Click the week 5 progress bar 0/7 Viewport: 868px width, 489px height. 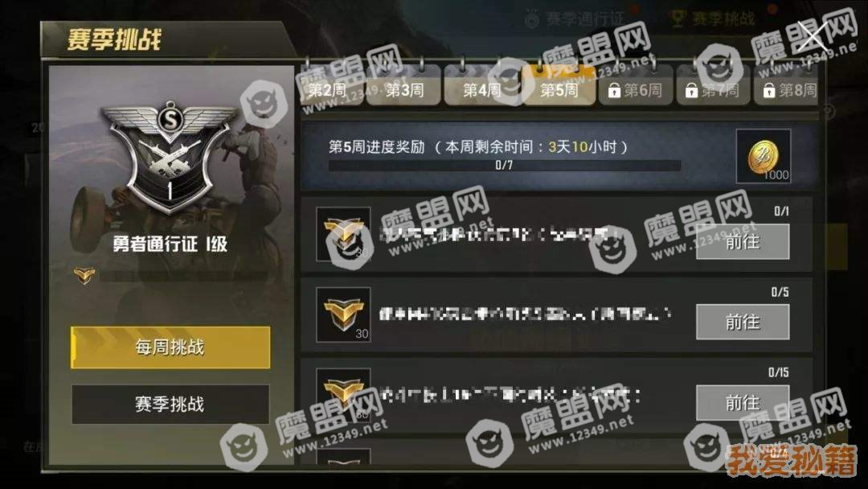tap(504, 165)
